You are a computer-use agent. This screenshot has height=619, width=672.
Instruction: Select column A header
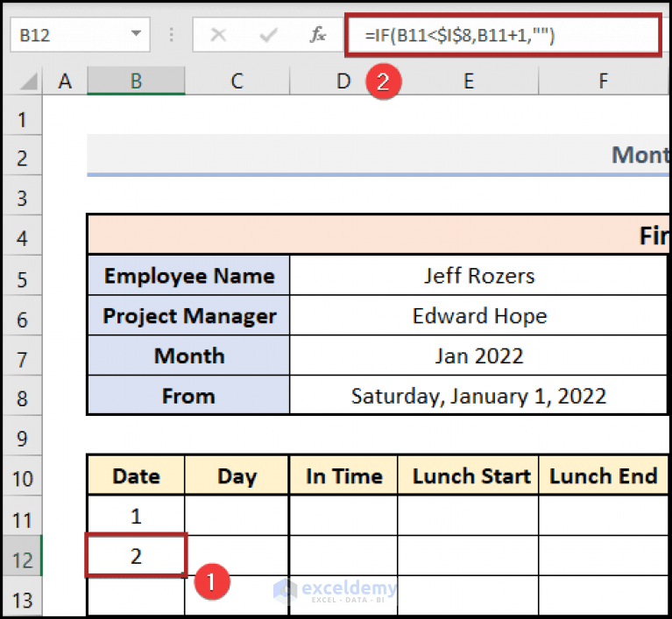click(x=65, y=81)
